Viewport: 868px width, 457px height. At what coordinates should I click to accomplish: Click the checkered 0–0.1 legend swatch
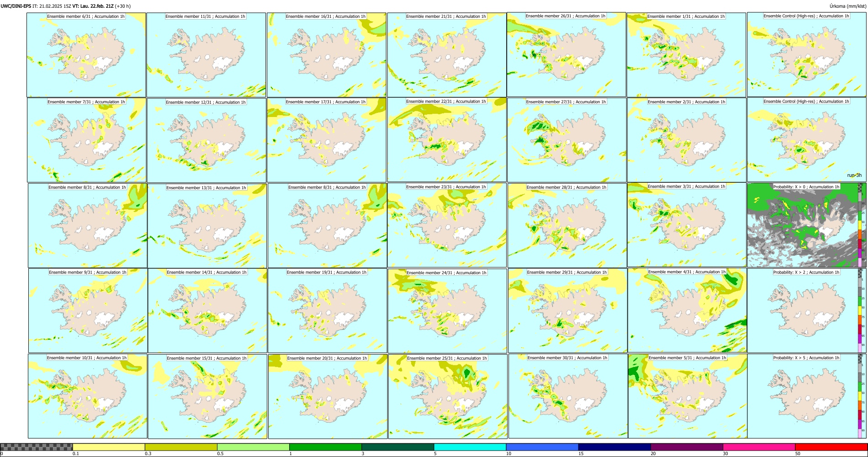(x=37, y=447)
